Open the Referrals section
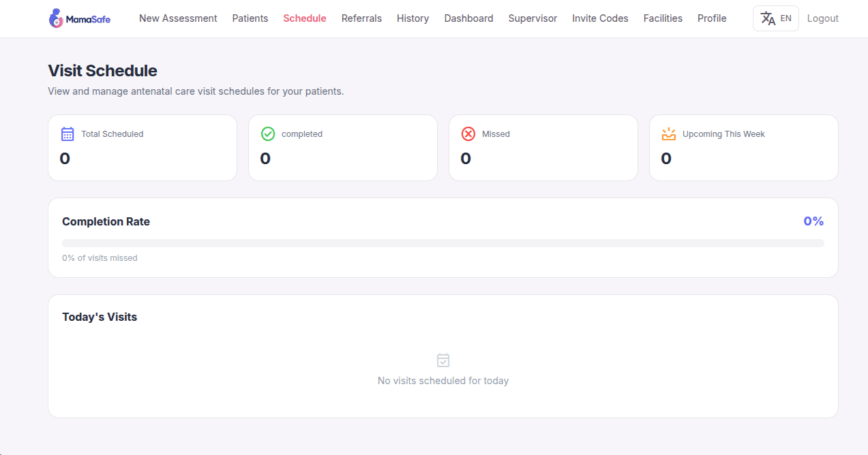The width and height of the screenshot is (868, 455). point(361,18)
